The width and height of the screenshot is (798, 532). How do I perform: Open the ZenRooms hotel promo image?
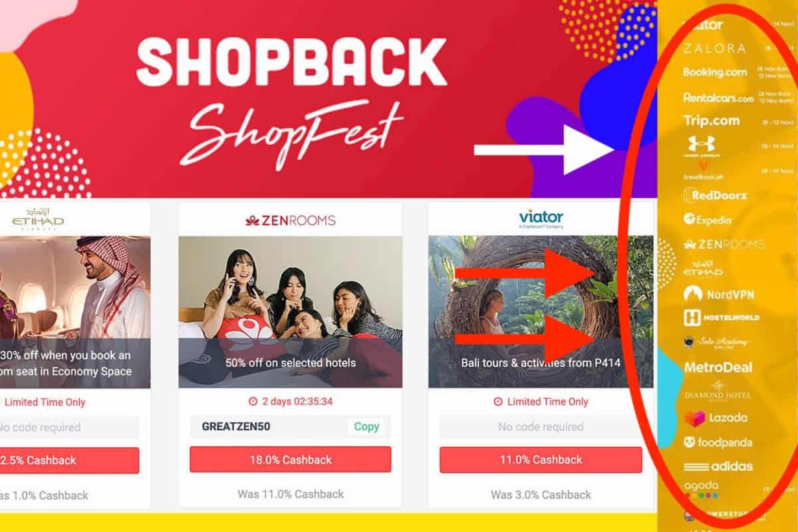pos(291,312)
